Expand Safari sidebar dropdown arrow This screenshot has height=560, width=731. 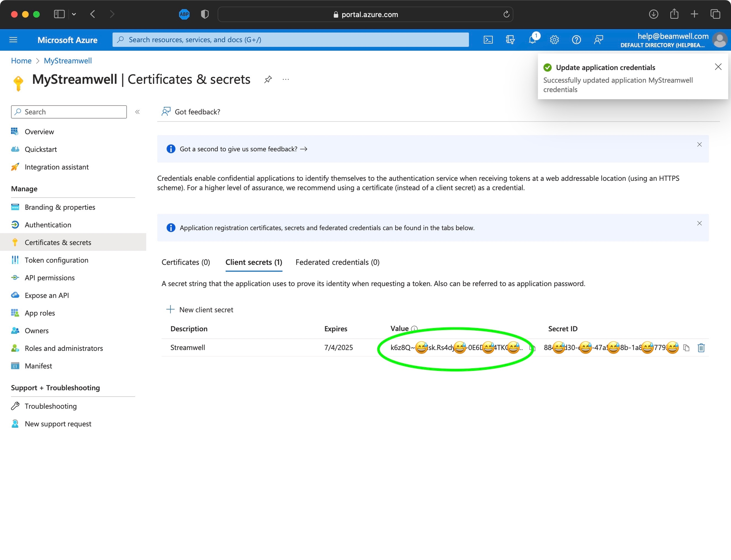pyautogui.click(x=74, y=14)
